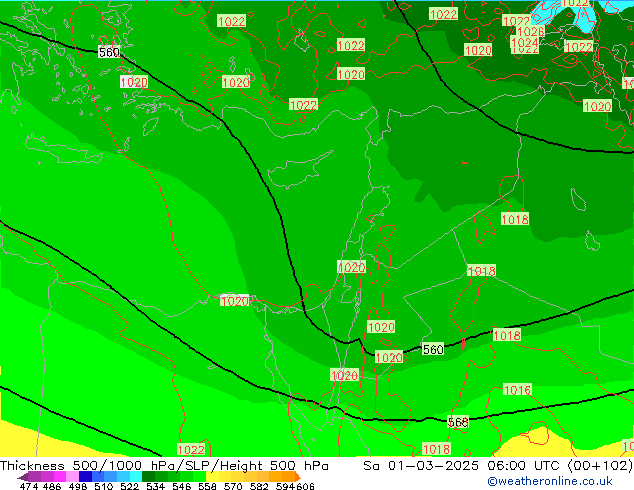Image resolution: width=634 pixels, height=490 pixels.
Task: Click the chart title 'Thickness 500/1000 hPa/SLP/Height 500 hPa'
Action: tap(164, 466)
